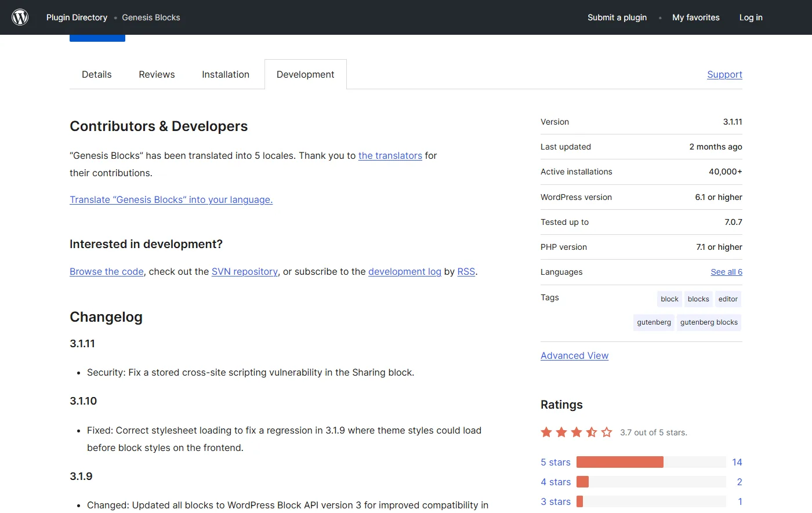Screen dimensions: 812x513
Task: Open the Plugin Directory link
Action: [77, 17]
